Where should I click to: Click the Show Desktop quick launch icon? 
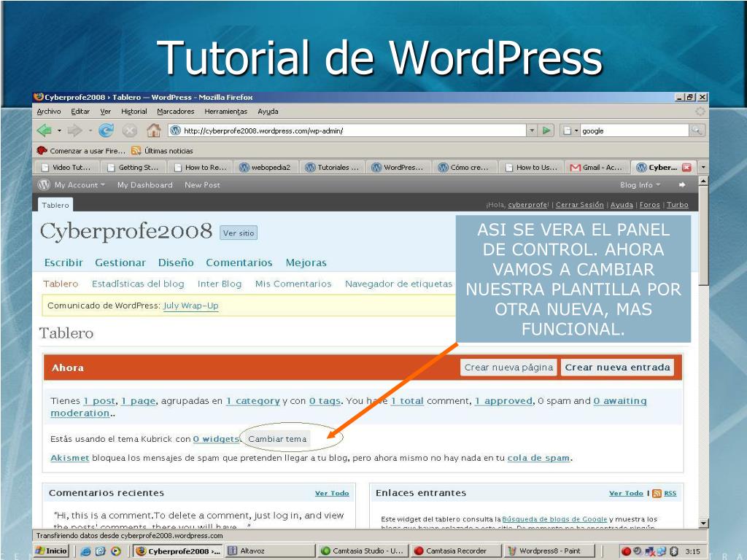tap(101, 551)
